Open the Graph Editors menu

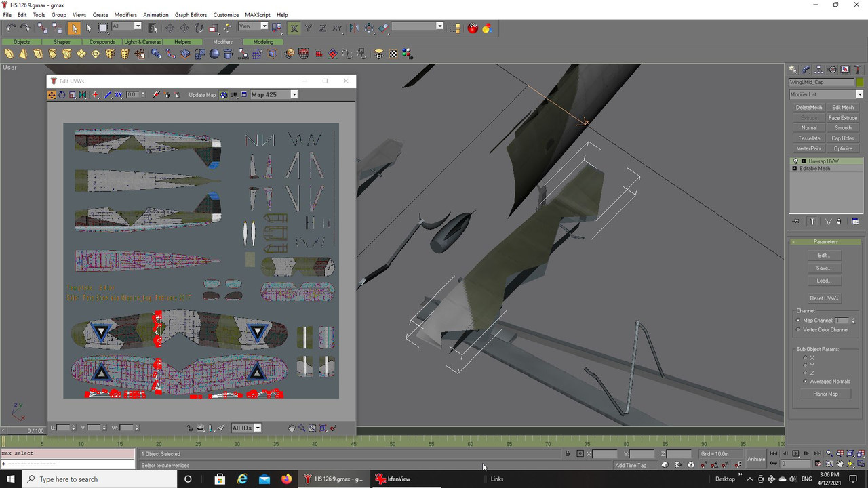(191, 15)
